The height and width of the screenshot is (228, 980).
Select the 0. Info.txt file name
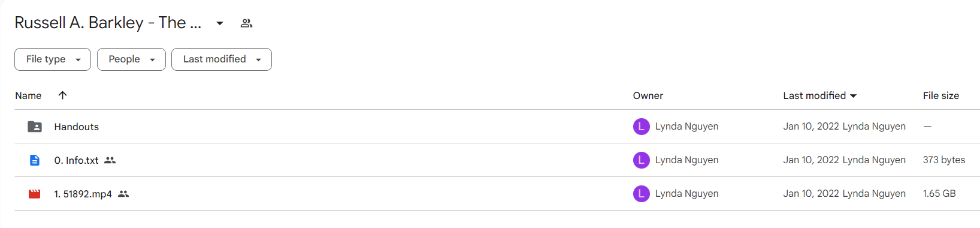(77, 160)
